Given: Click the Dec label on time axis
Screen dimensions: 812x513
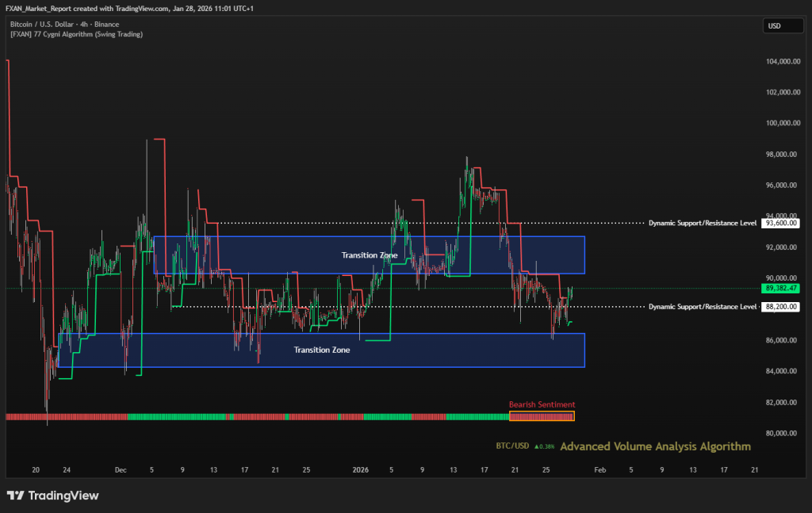Looking at the screenshot, I should (x=121, y=469).
